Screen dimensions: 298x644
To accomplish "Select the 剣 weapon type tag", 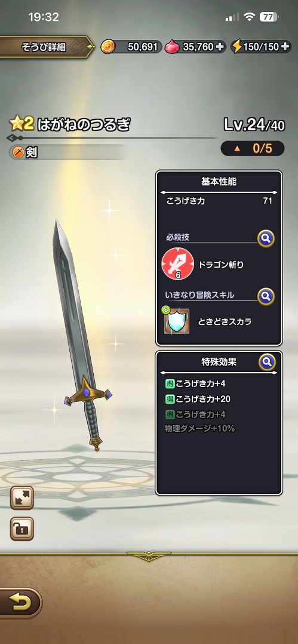I will tap(26, 153).
